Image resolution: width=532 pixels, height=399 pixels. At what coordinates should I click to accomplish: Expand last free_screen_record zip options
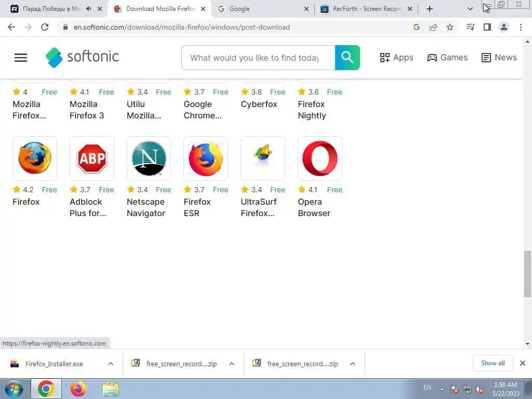pyautogui.click(x=353, y=364)
